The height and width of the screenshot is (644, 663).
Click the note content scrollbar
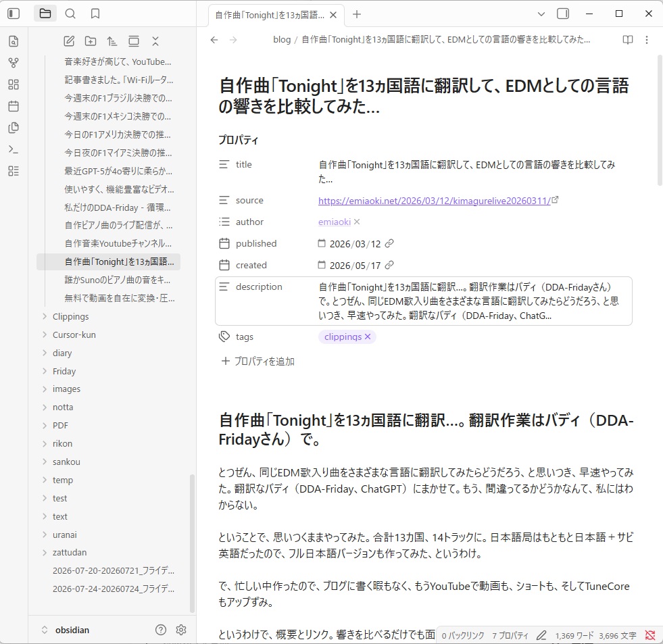660,120
